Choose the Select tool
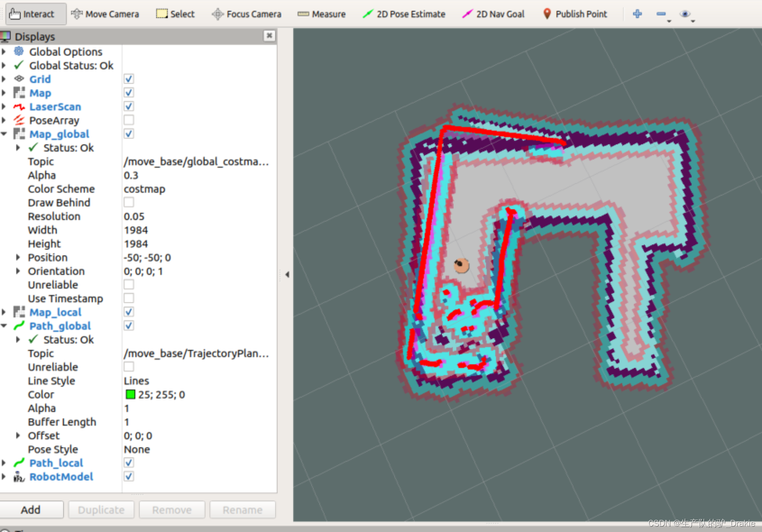This screenshot has height=532, width=762. (175, 14)
